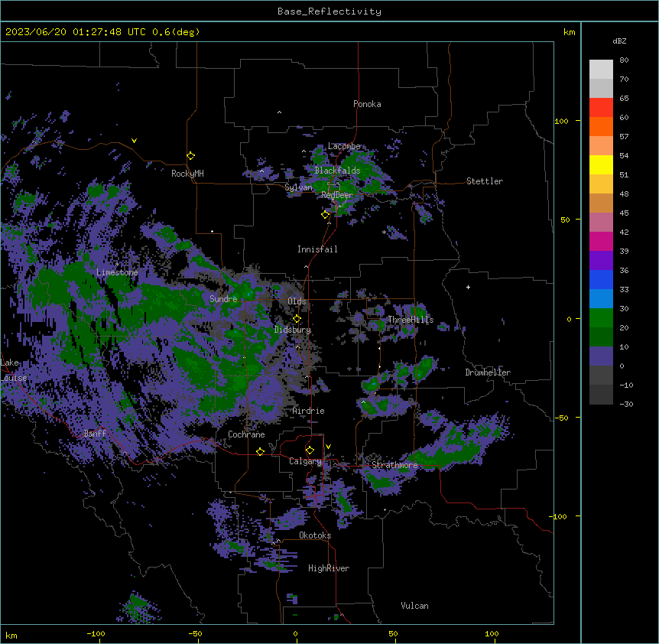The image size is (659, 644).
Task: Select the violet 39-36 dBZ legend band
Action: [x=601, y=261]
